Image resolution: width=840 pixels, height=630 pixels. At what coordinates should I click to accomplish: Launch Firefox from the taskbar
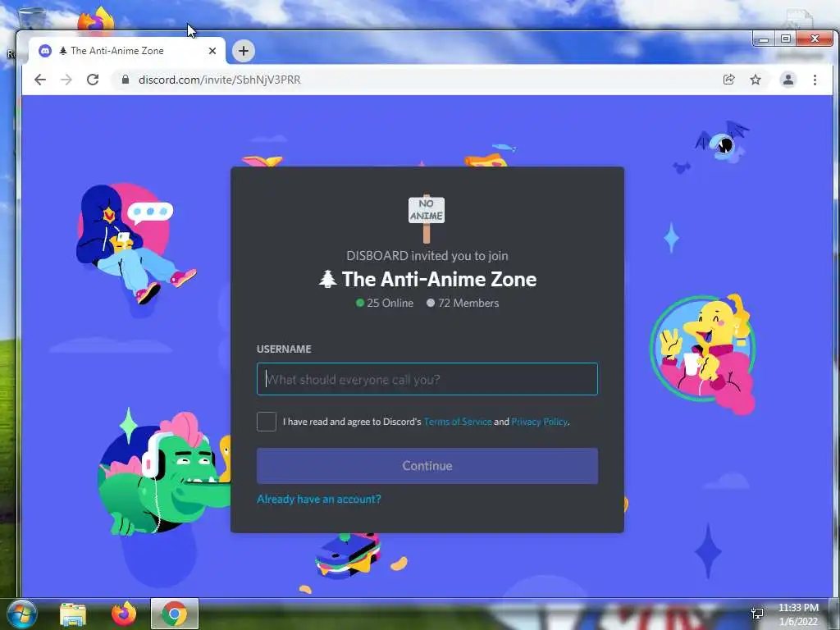124,614
